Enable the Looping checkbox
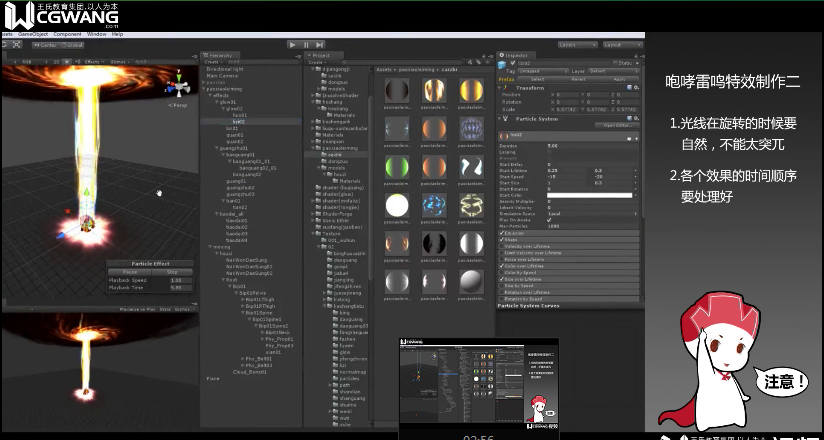The height and width of the screenshot is (440, 824). tap(550, 152)
